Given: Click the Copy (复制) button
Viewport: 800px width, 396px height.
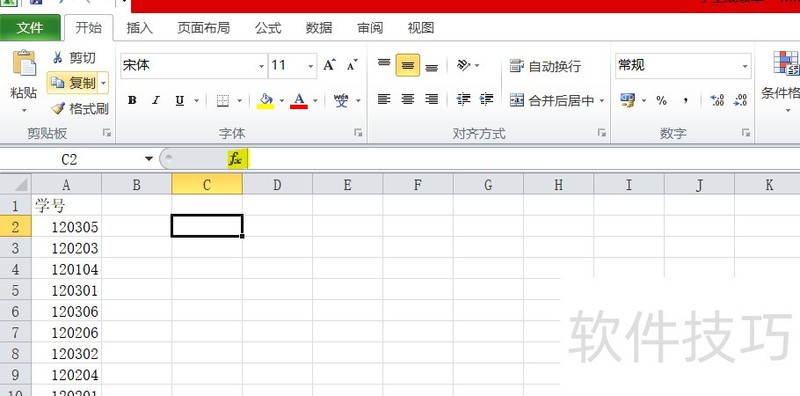Looking at the screenshot, I should [x=73, y=83].
